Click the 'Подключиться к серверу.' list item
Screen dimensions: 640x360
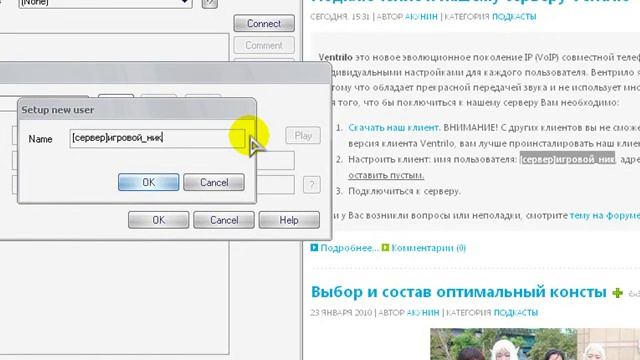404,191
